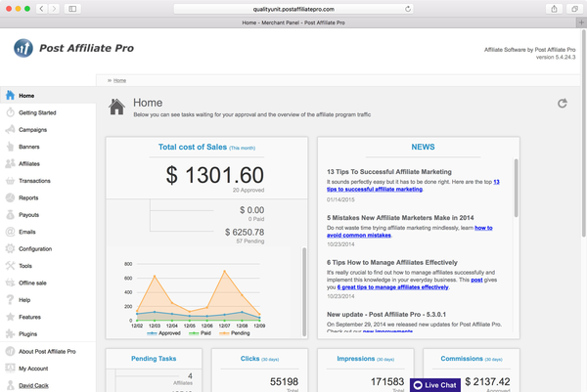Click the Home breadcrumb link
Viewport: 587px width, 392px height.
[x=119, y=79]
